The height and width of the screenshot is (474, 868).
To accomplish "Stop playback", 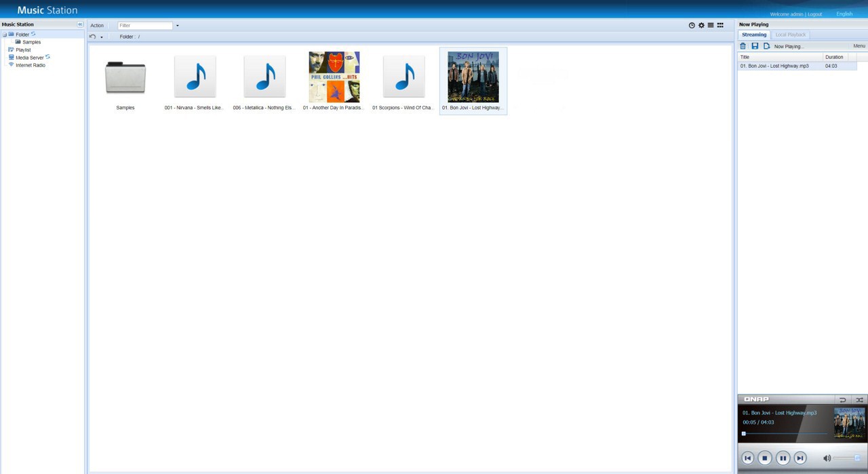I will pos(765,458).
